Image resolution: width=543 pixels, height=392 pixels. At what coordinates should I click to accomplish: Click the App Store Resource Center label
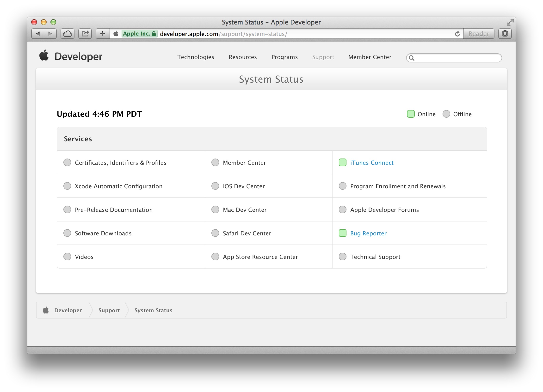click(x=260, y=257)
